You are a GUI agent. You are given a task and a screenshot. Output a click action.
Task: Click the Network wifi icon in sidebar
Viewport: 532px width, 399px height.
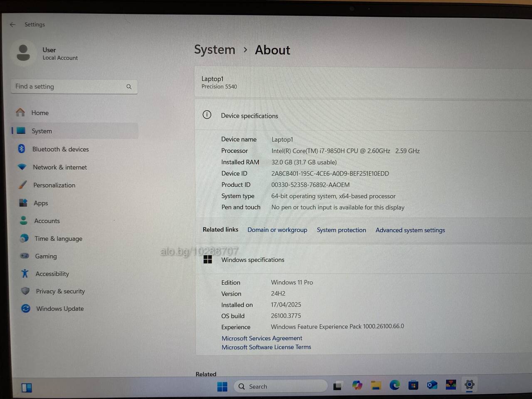point(22,167)
